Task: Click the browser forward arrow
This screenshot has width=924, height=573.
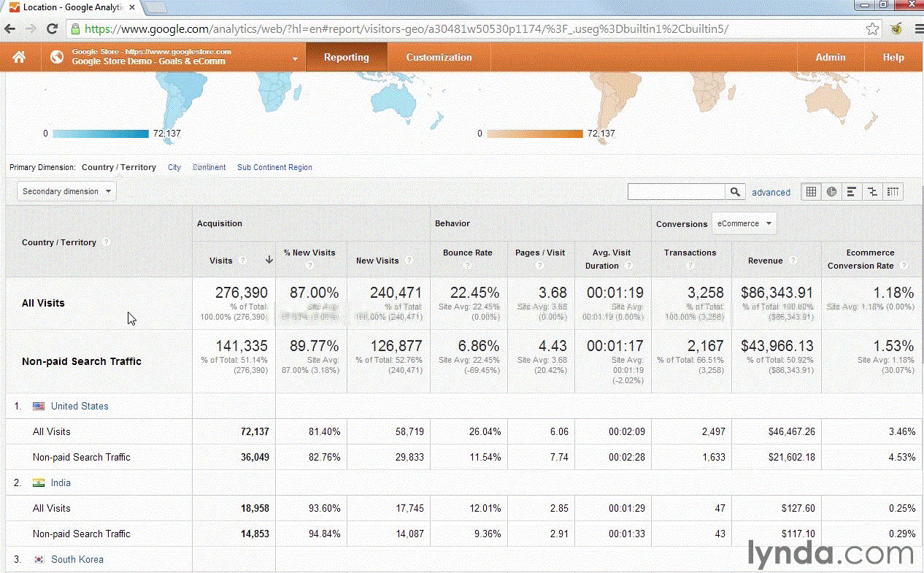Action: coord(31,29)
